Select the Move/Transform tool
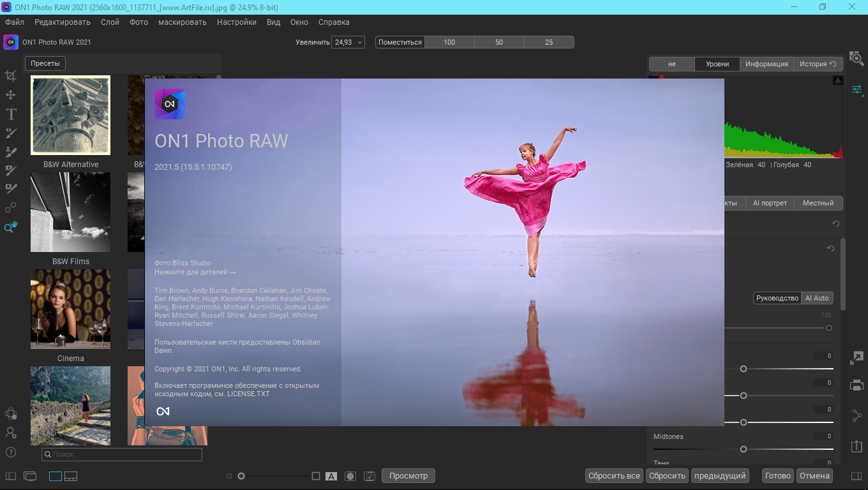The image size is (868, 490). point(11,95)
